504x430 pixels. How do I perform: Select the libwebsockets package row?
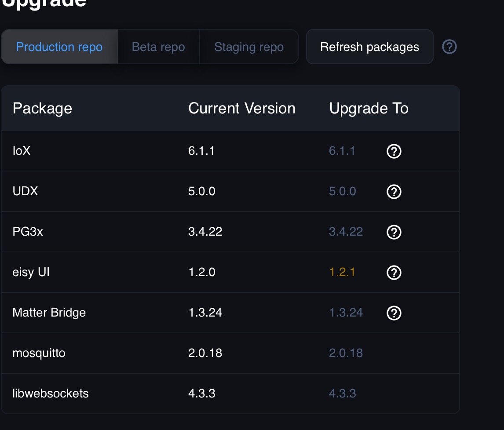click(x=230, y=394)
